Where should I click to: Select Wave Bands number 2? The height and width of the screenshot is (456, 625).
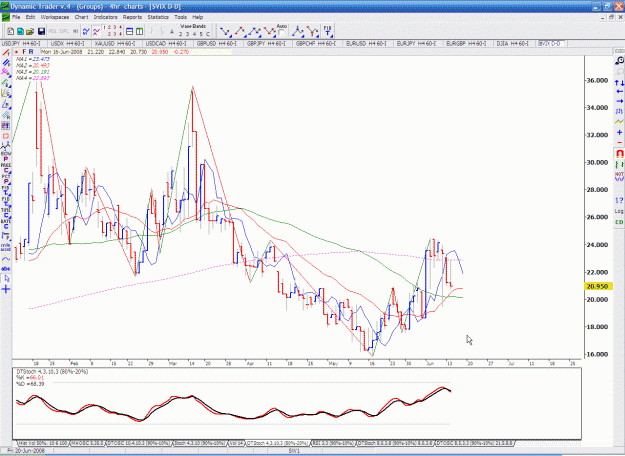180,34
